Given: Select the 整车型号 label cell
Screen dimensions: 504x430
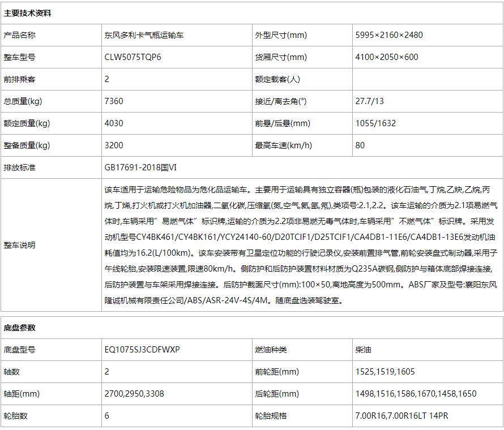Looking at the screenshot, I should [51, 57].
